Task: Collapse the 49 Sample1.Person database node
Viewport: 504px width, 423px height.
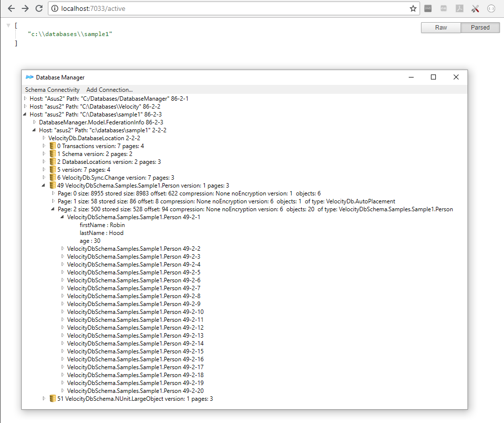Action: coord(43,186)
